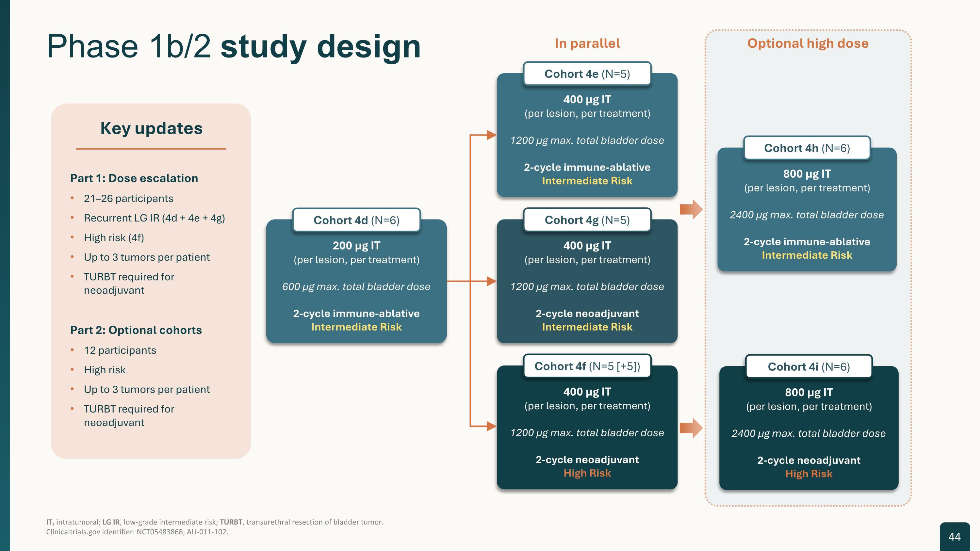Click the Optional high dose heading

(808, 43)
